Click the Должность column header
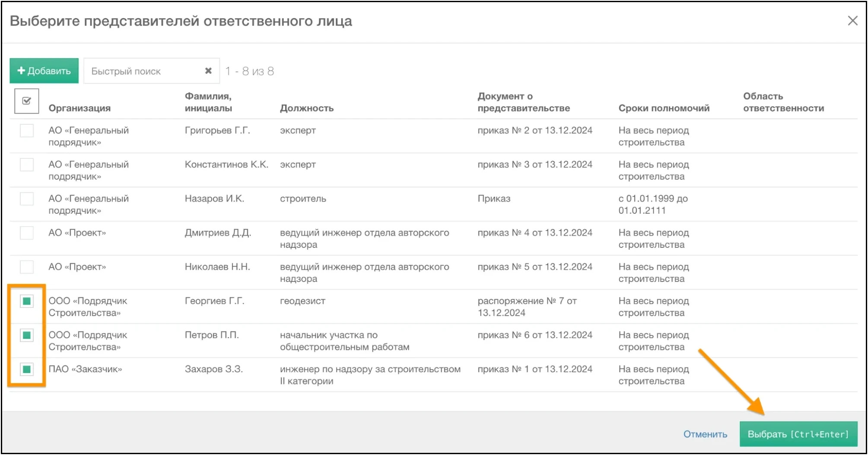 pos(307,108)
